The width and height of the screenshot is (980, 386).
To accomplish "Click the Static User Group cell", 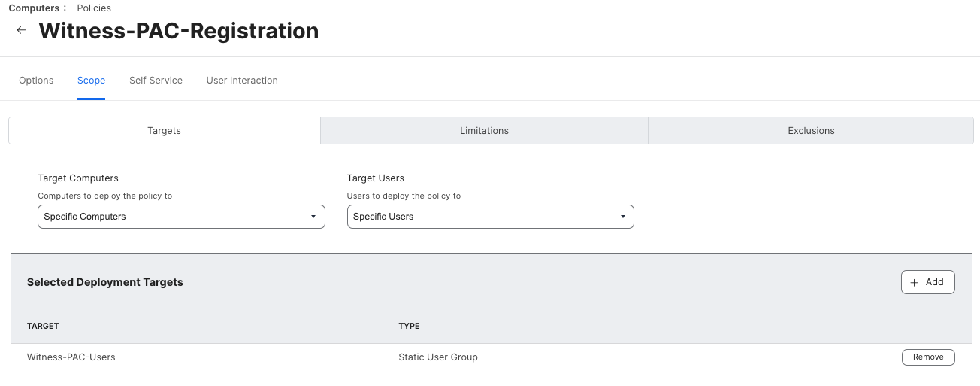I will (x=438, y=357).
